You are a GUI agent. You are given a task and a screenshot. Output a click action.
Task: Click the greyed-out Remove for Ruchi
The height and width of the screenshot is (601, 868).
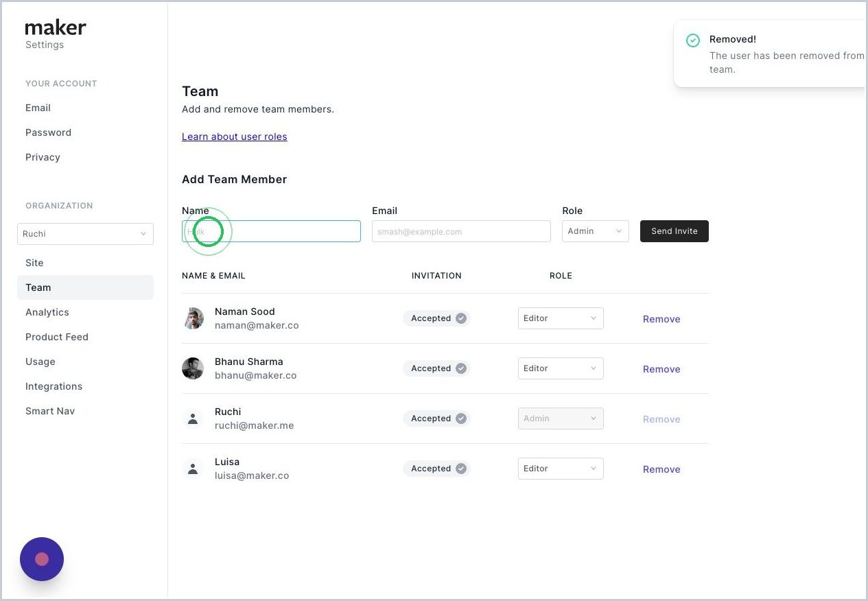[x=661, y=419]
